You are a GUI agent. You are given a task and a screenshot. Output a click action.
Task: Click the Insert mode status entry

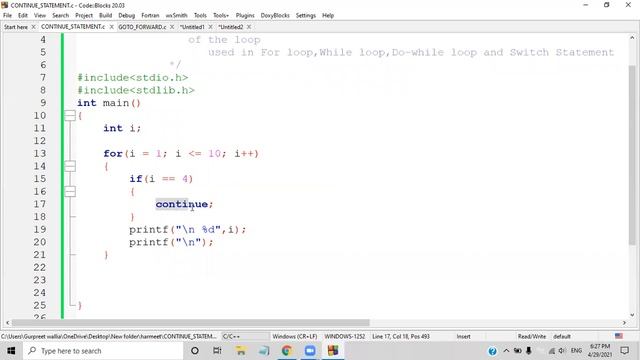point(463,336)
